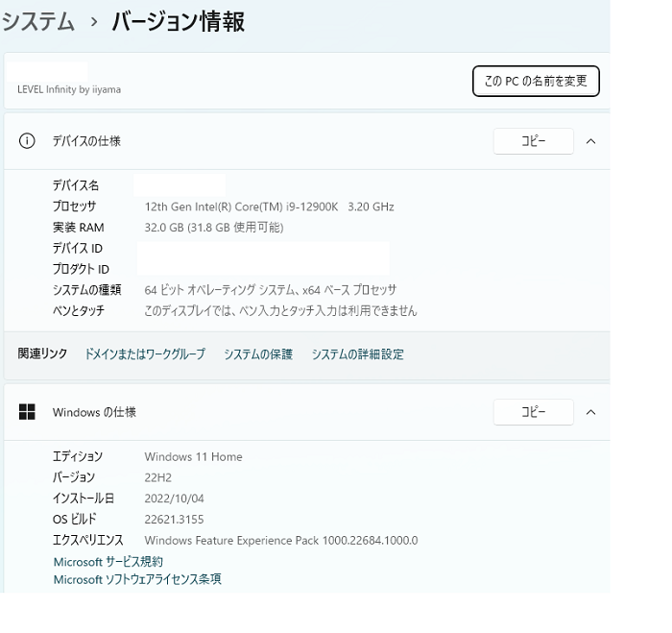Select the 22H2 version value

click(158, 477)
